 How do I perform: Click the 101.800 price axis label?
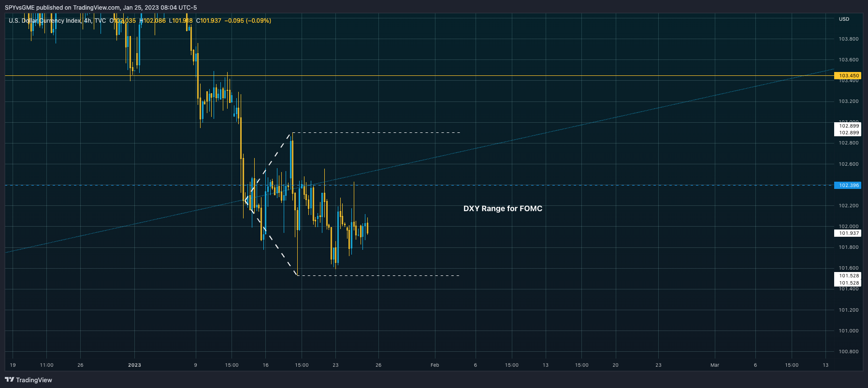(x=849, y=247)
